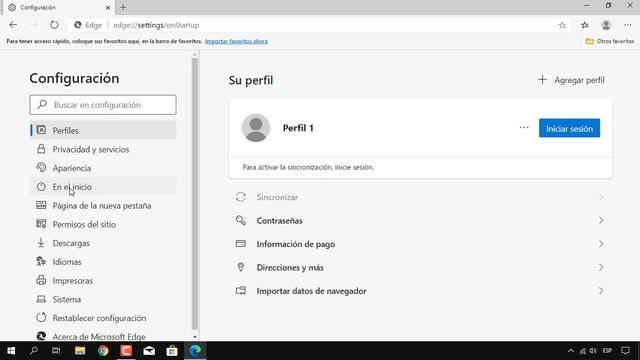The width and height of the screenshot is (640, 360).
Task: Add this page to favorites star
Action: 562,25
